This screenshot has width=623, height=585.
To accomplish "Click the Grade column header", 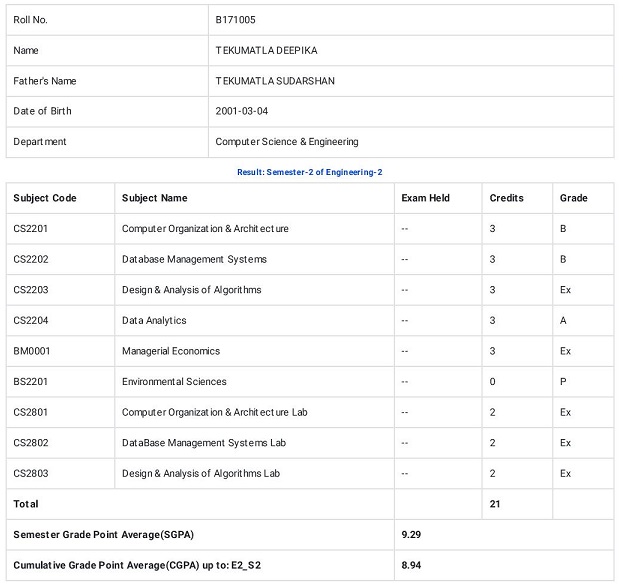I will click(x=574, y=198).
